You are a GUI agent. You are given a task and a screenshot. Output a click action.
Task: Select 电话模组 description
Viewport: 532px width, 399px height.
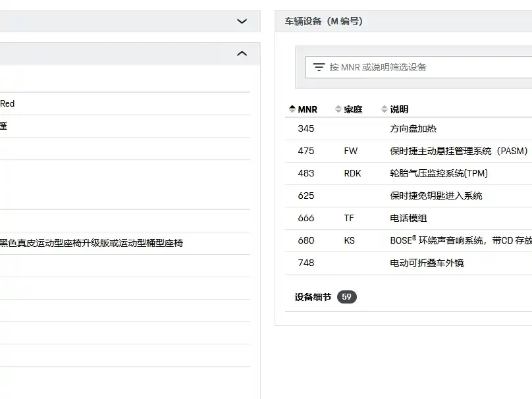408,218
